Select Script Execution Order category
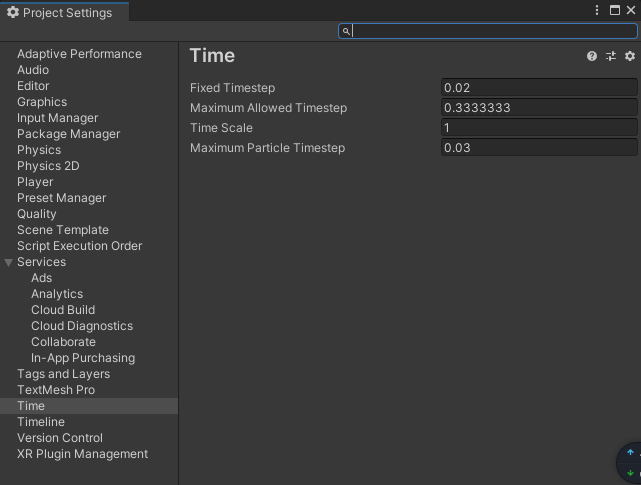Viewport: 641px width, 485px height. click(79, 246)
